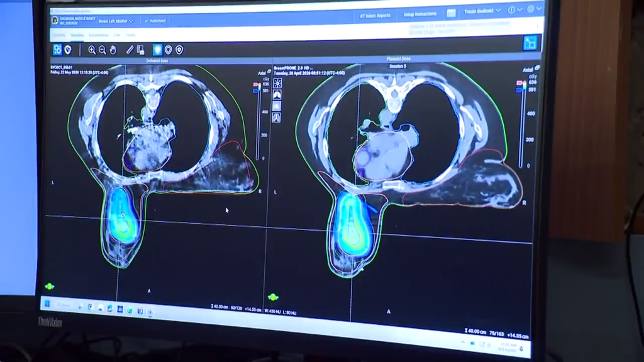644x362 pixels.
Task: Click the Axial label in left viewer
Action: point(262,73)
